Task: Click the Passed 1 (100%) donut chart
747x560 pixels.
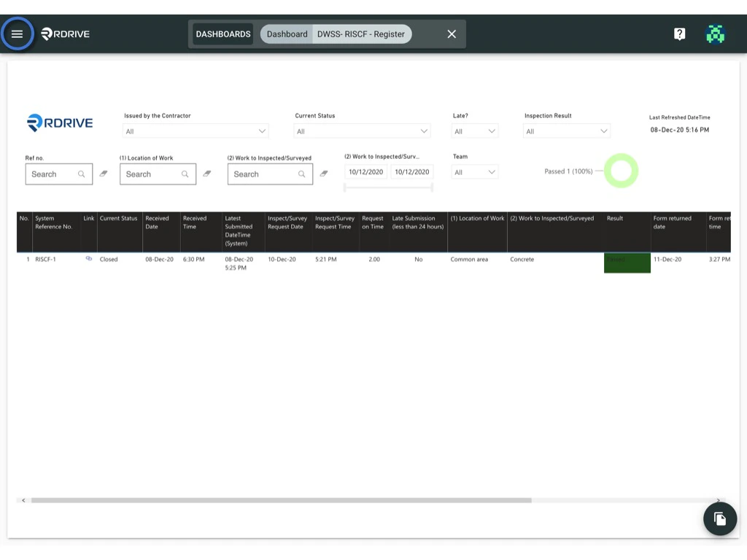Action: (x=621, y=170)
